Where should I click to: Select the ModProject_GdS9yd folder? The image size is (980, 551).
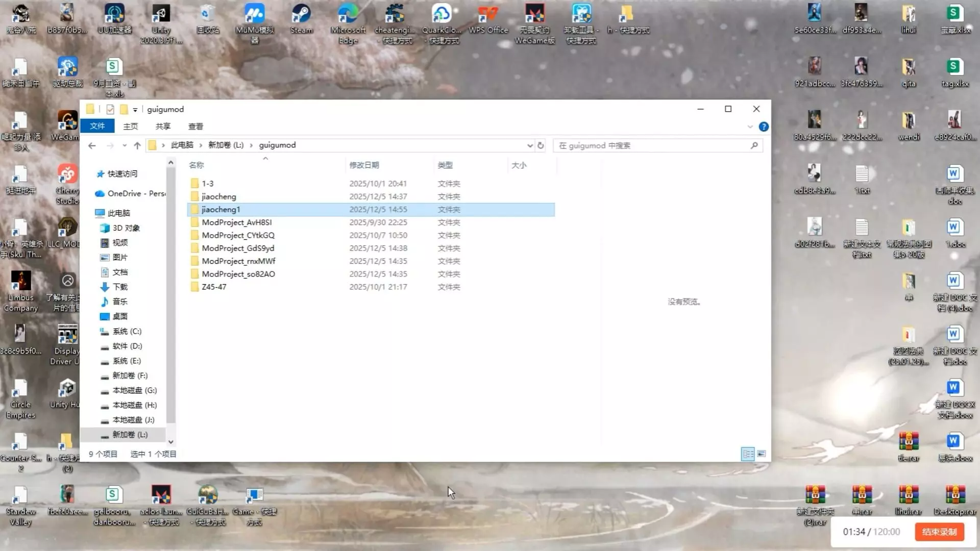pos(238,248)
